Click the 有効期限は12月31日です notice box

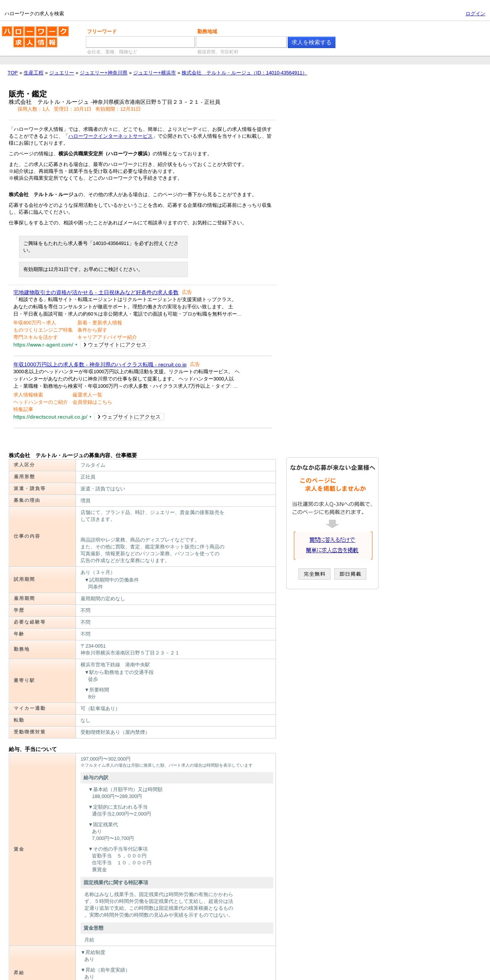coord(103,269)
